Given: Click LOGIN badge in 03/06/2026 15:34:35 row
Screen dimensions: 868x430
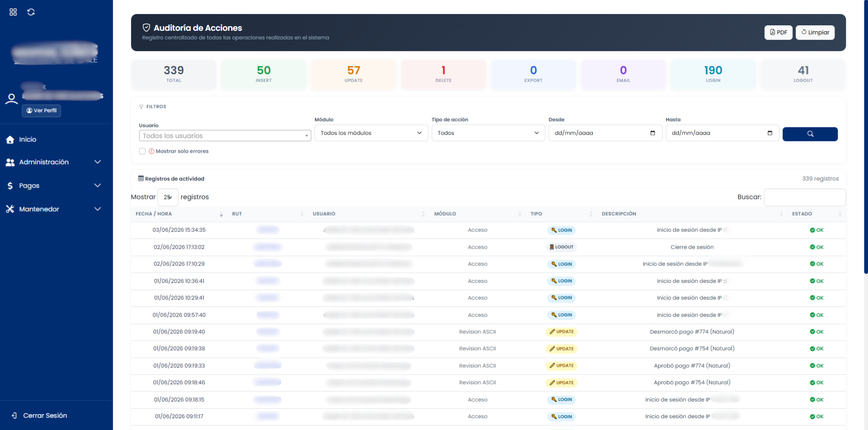Looking at the screenshot, I should point(561,230).
